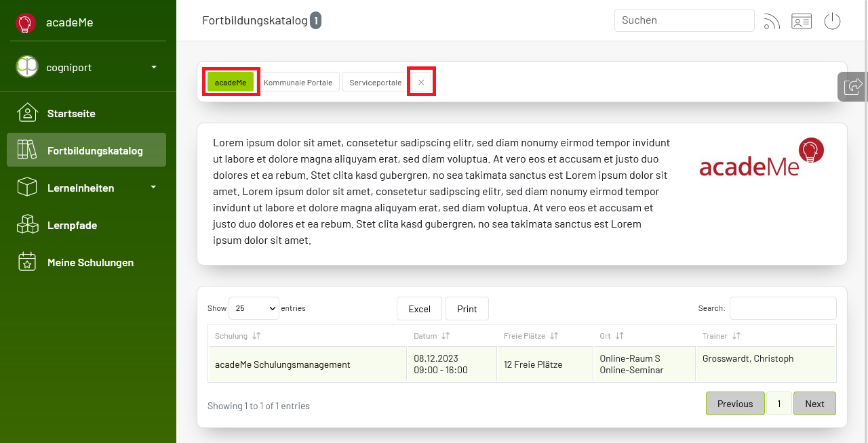Viewport: 868px width, 443px height.
Task: Click the 12 Freie Plätze cell
Action: 545,364
